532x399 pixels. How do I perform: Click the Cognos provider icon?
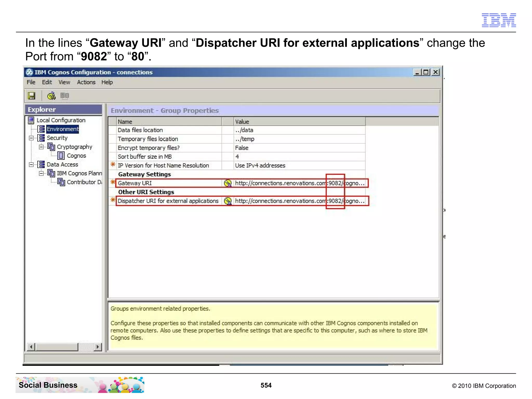pyautogui.click(x=61, y=156)
